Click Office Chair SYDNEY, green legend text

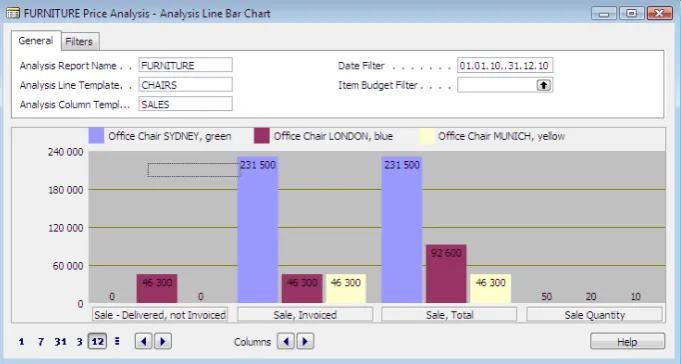(x=170, y=136)
